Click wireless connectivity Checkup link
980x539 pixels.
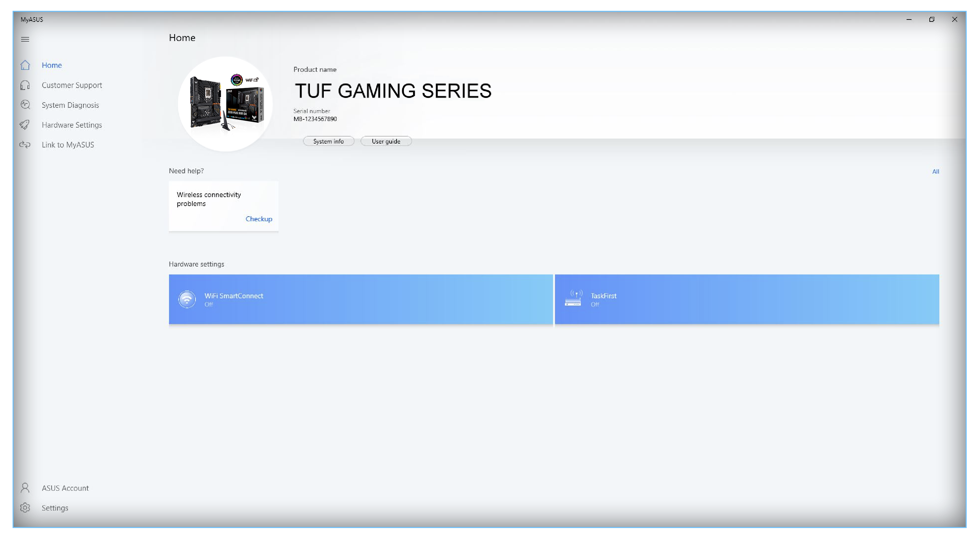(258, 218)
